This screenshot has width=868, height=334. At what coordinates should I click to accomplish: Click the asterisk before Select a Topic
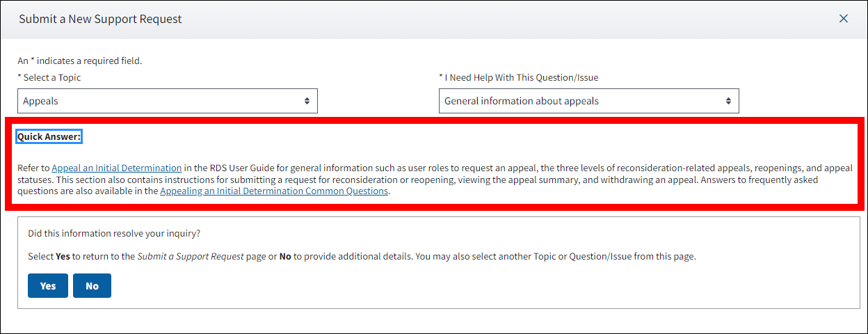tap(19, 77)
